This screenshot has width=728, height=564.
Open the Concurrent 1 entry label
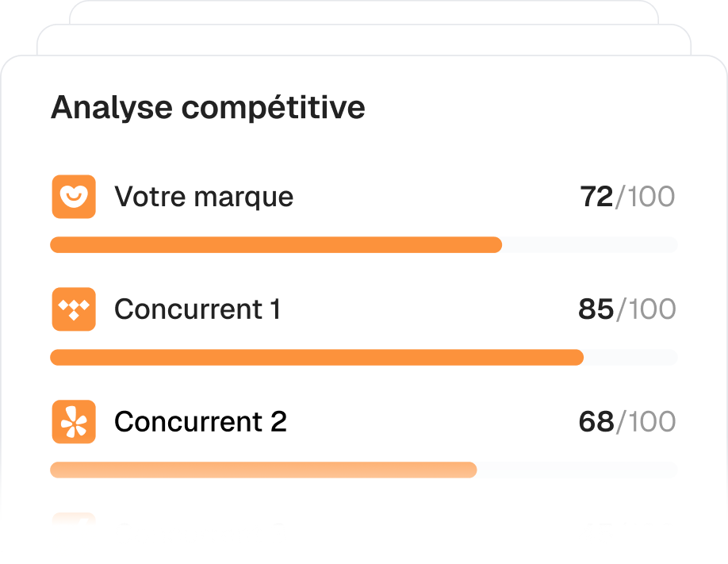coord(197,309)
